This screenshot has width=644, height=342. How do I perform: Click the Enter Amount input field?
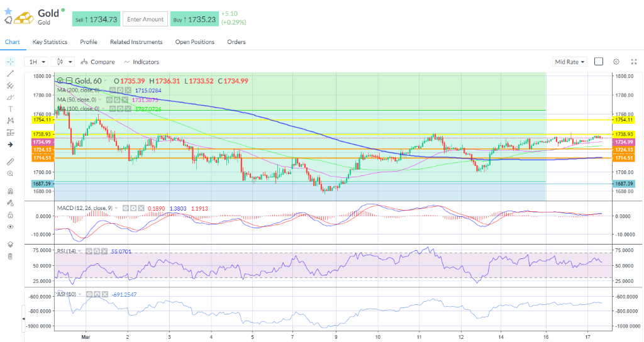click(x=145, y=19)
